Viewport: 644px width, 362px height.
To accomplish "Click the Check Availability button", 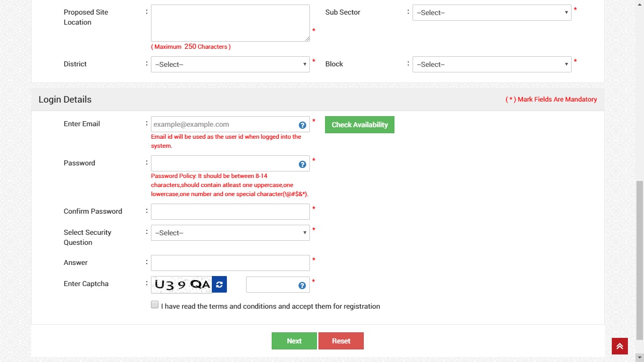I will point(359,125).
